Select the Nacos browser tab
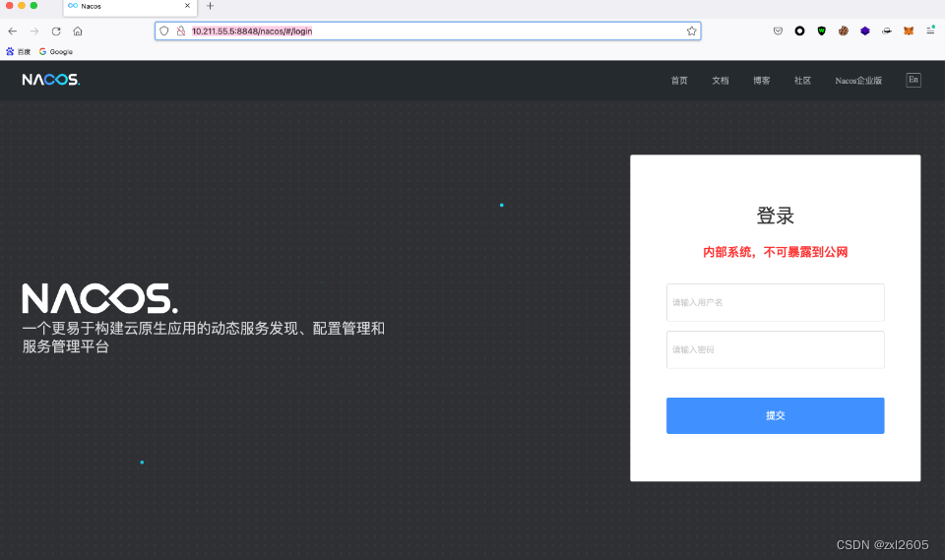945x560 pixels. click(x=130, y=7)
